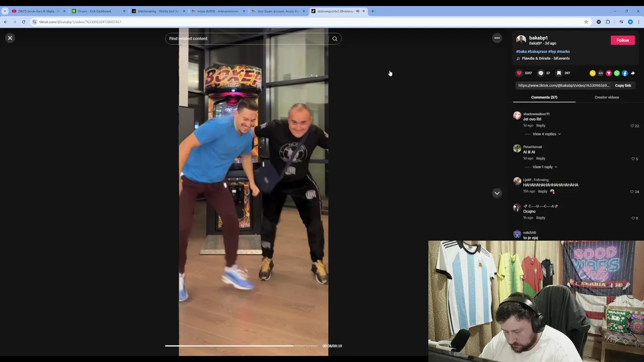Viewport: 644px width, 362px height.
Task: Open the browser profile avatar
Action: [630, 22]
